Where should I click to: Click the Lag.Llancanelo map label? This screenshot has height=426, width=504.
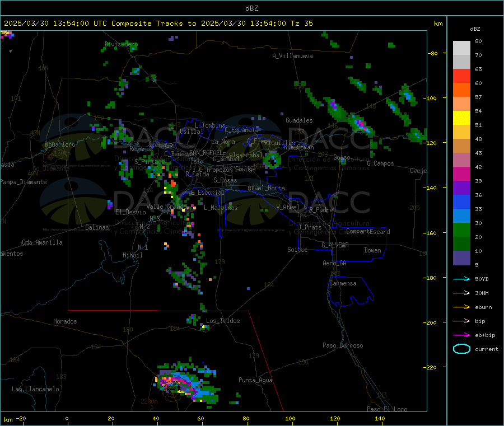[35, 389]
